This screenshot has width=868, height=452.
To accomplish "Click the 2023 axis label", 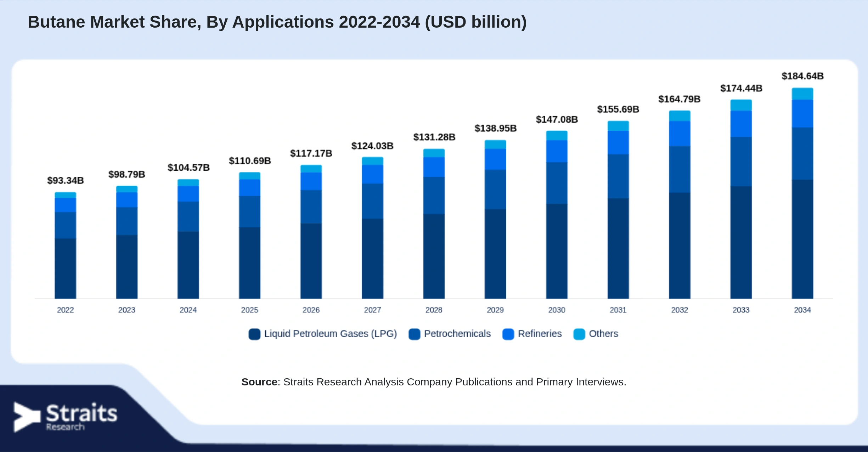I will (x=127, y=310).
